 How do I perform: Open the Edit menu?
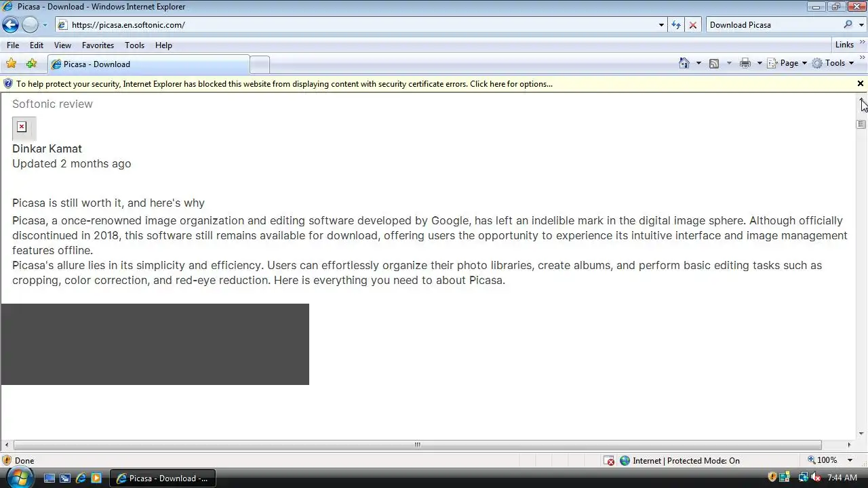tap(37, 45)
